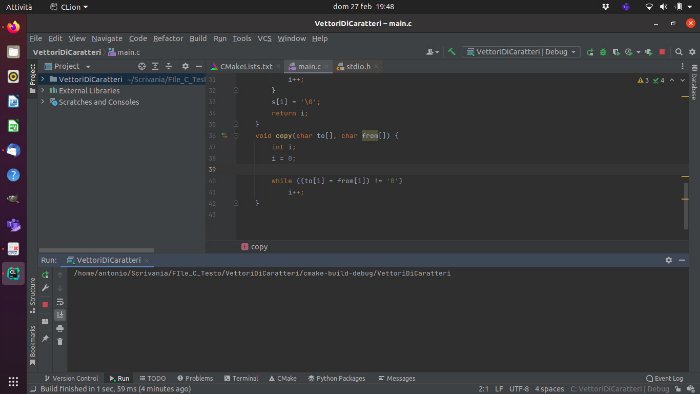Expand the External Libraries node
This screenshot has height=394, width=700.
[43, 91]
